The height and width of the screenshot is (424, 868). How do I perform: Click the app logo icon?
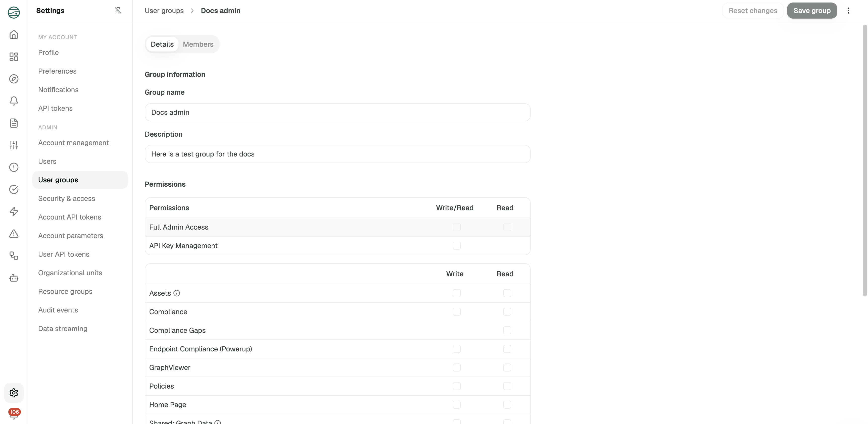[x=14, y=13]
